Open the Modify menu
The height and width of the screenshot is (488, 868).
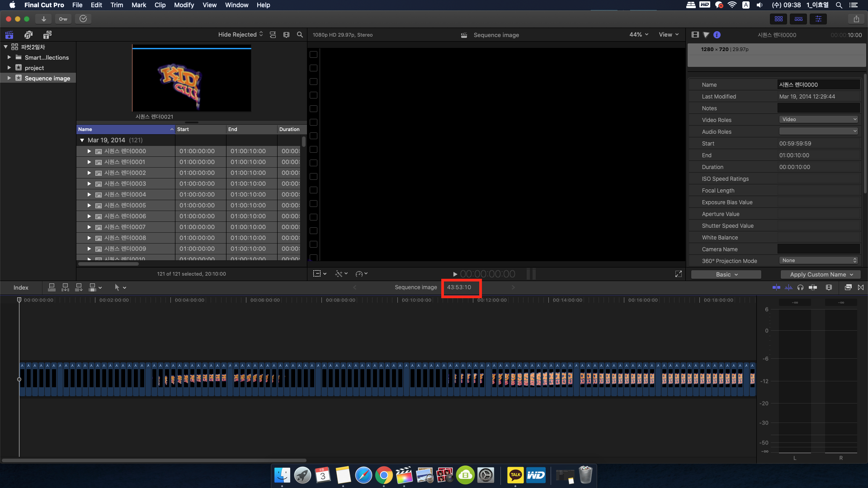[184, 5]
